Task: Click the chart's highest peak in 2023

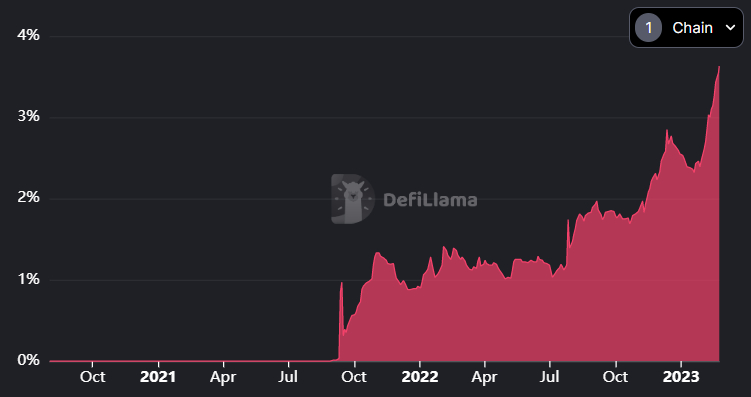Action: tap(719, 67)
